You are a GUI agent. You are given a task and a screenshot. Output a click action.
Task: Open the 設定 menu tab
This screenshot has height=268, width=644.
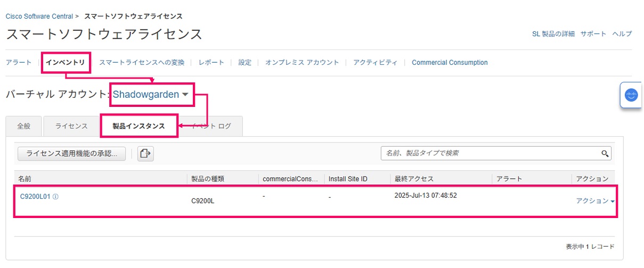(x=245, y=62)
